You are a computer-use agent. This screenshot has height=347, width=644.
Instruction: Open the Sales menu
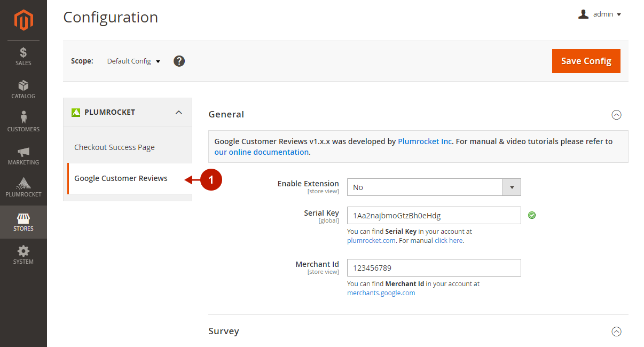23,57
